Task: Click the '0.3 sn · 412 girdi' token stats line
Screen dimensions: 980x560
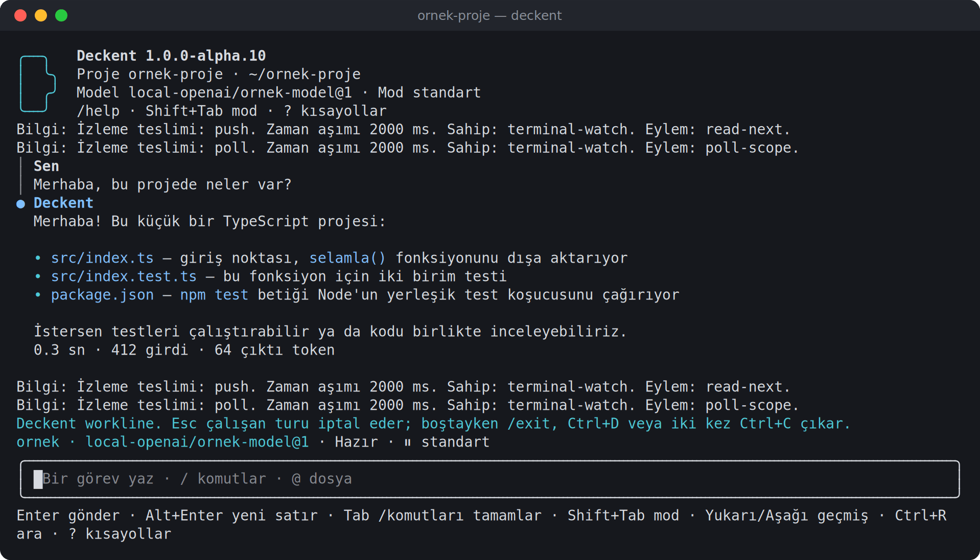Action: [x=184, y=350]
